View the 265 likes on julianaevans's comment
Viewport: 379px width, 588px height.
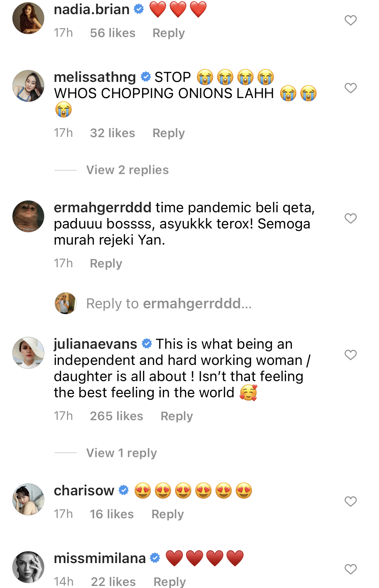pos(117,416)
